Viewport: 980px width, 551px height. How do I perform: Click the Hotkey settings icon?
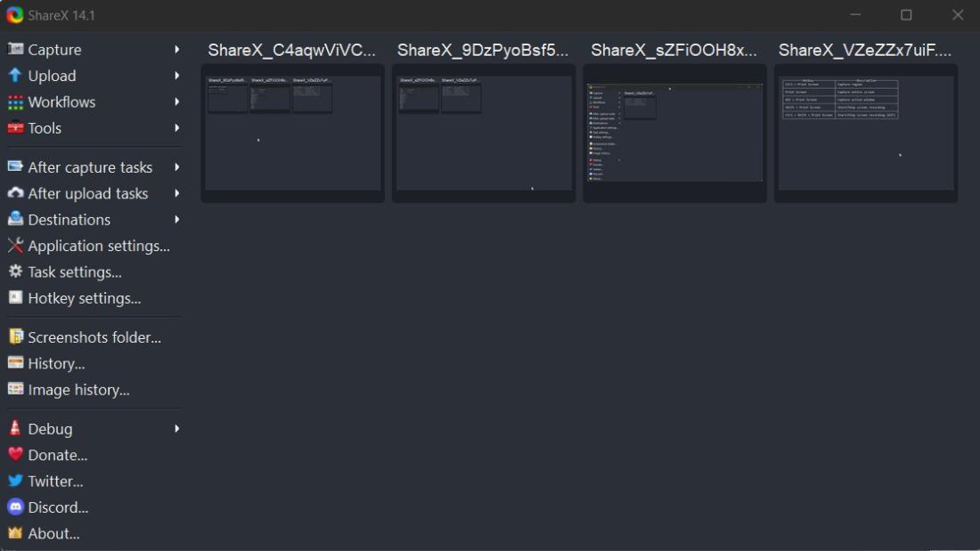(15, 298)
